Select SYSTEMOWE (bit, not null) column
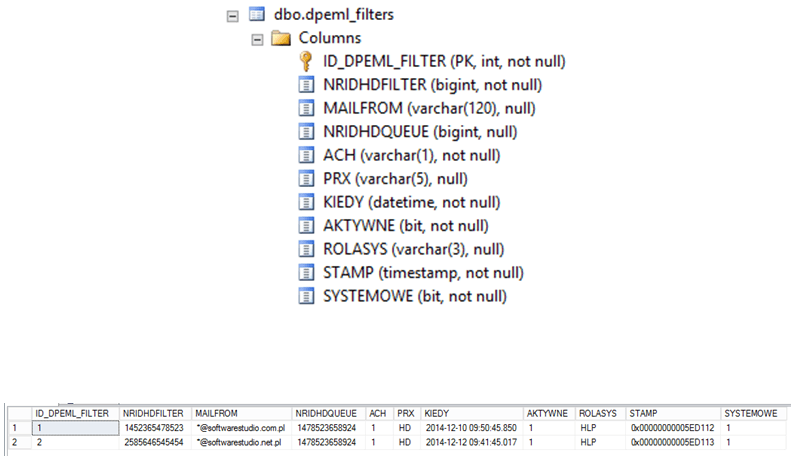Screen dimensions: 797x460 click(415, 296)
